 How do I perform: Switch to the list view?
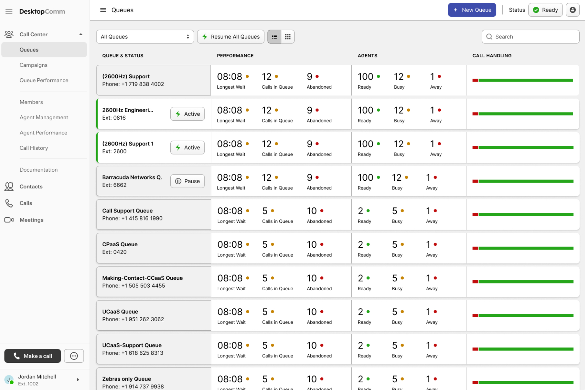click(x=274, y=37)
